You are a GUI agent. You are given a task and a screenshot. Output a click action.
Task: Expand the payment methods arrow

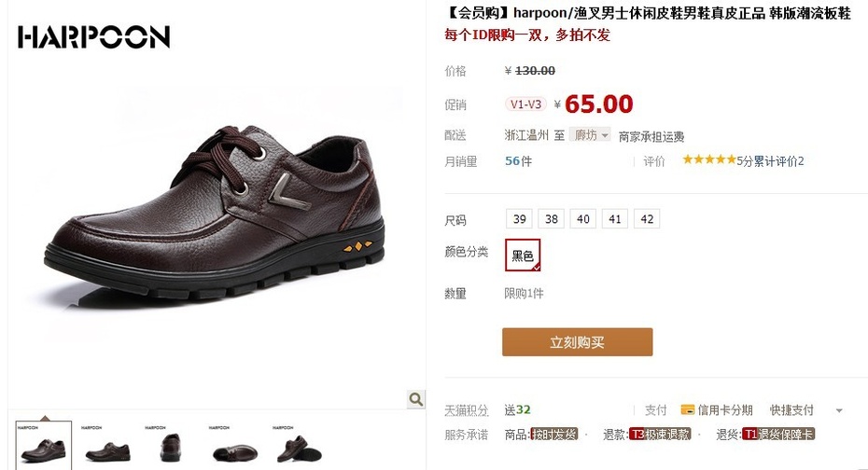click(839, 410)
